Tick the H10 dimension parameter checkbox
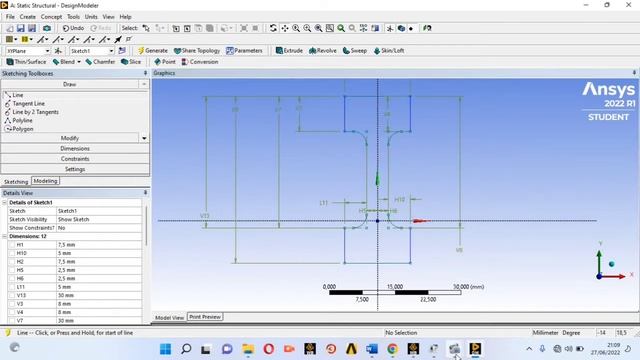This screenshot has width=640, height=360. pos(11,253)
